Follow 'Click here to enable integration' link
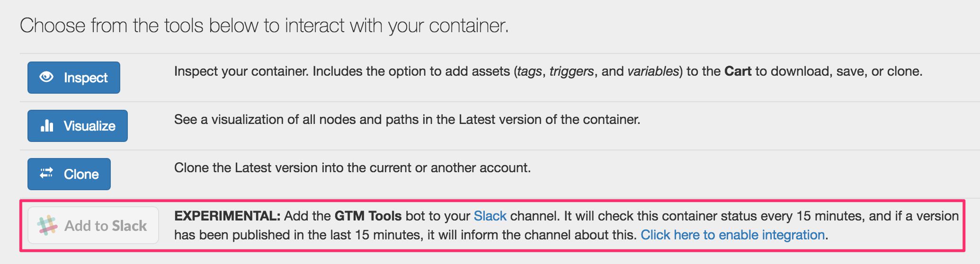 coord(733,235)
